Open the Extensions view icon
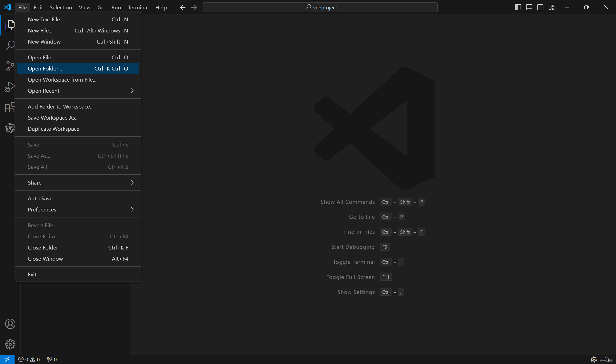 tap(10, 107)
